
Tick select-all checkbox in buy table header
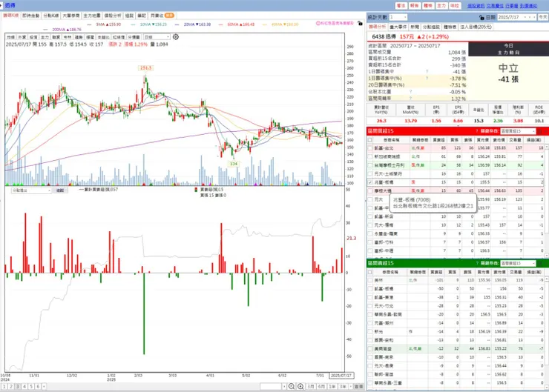pyautogui.click(x=370, y=140)
